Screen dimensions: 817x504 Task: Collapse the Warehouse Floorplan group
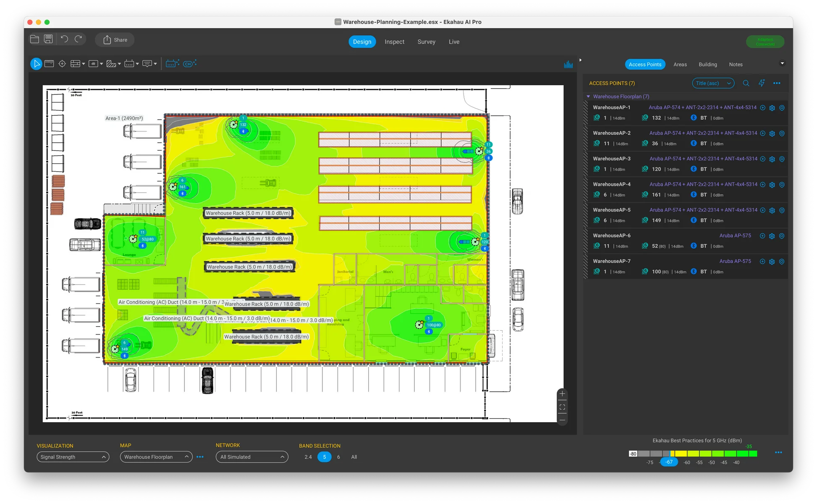(588, 97)
